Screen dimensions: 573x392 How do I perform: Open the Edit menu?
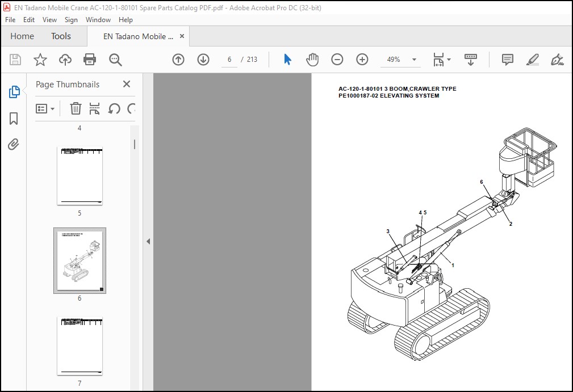29,20
